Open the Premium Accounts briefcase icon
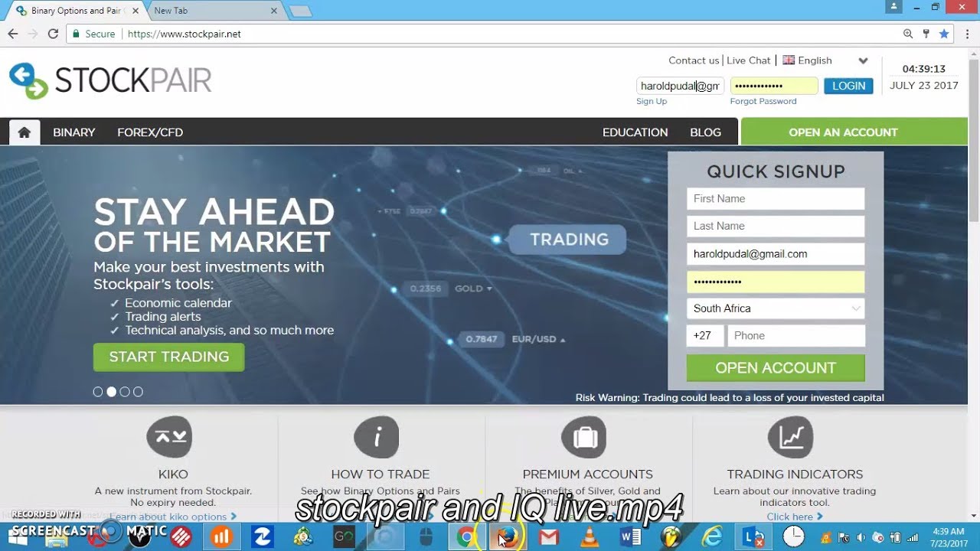Image resolution: width=980 pixels, height=551 pixels. 584,437
